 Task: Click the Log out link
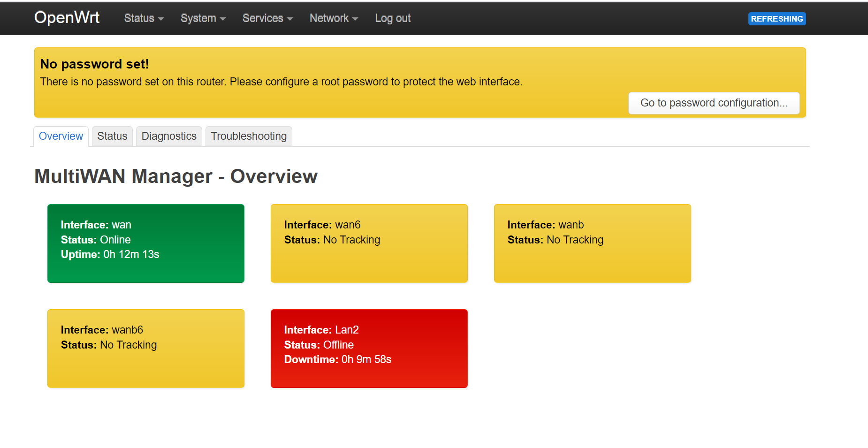[x=392, y=18]
